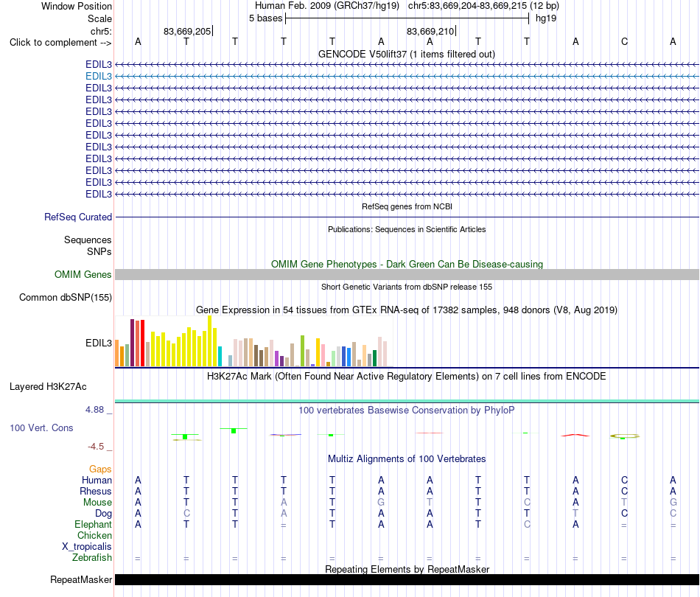Click the 'SNPs' track label
The height and width of the screenshot is (597, 700).
[x=99, y=251]
